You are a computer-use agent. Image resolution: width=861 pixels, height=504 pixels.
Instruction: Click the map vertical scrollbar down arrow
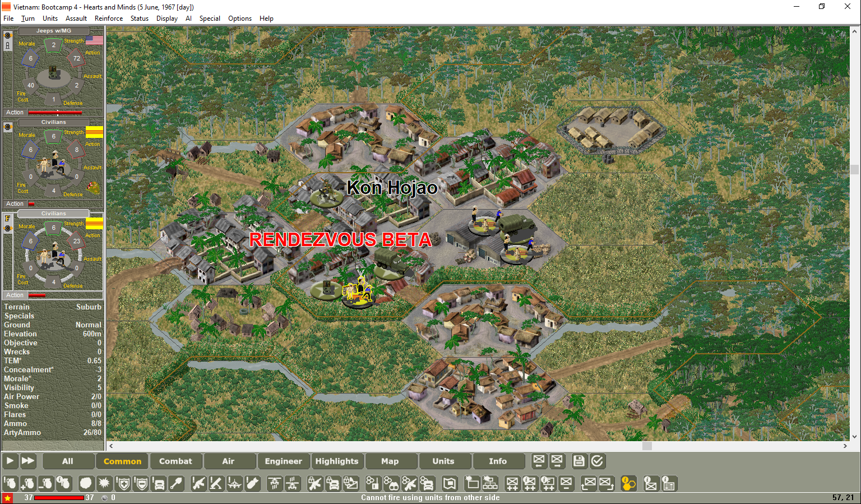854,437
